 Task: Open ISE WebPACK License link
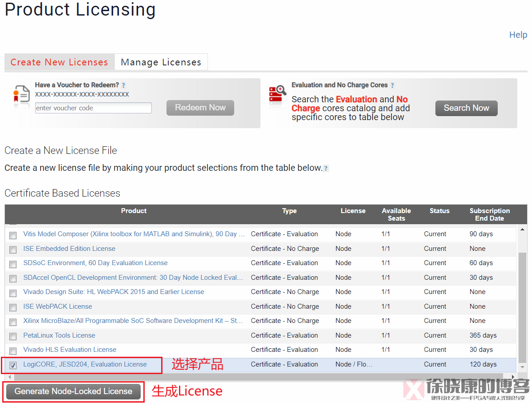[x=58, y=306]
